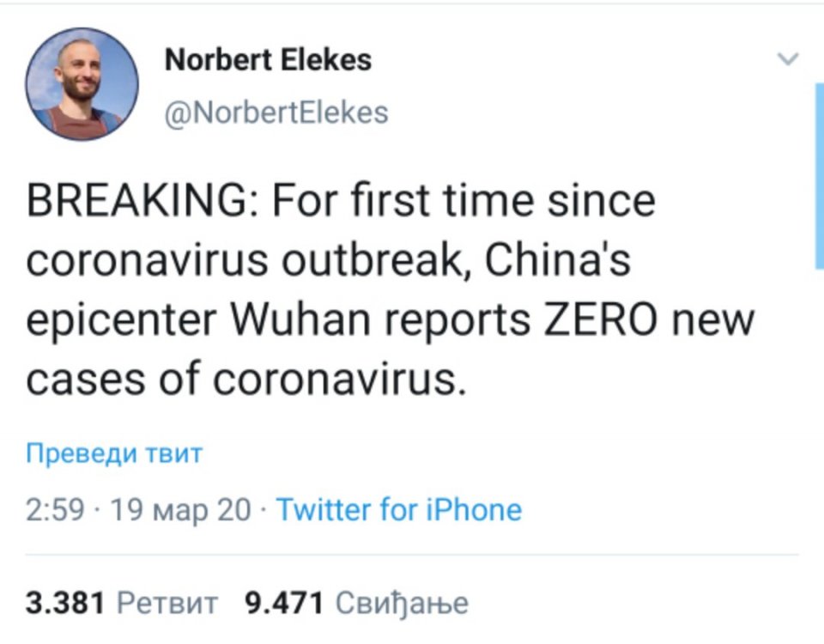824x644 pixels.
Task: Click the @NorbertElekes handle
Action: [x=275, y=112]
